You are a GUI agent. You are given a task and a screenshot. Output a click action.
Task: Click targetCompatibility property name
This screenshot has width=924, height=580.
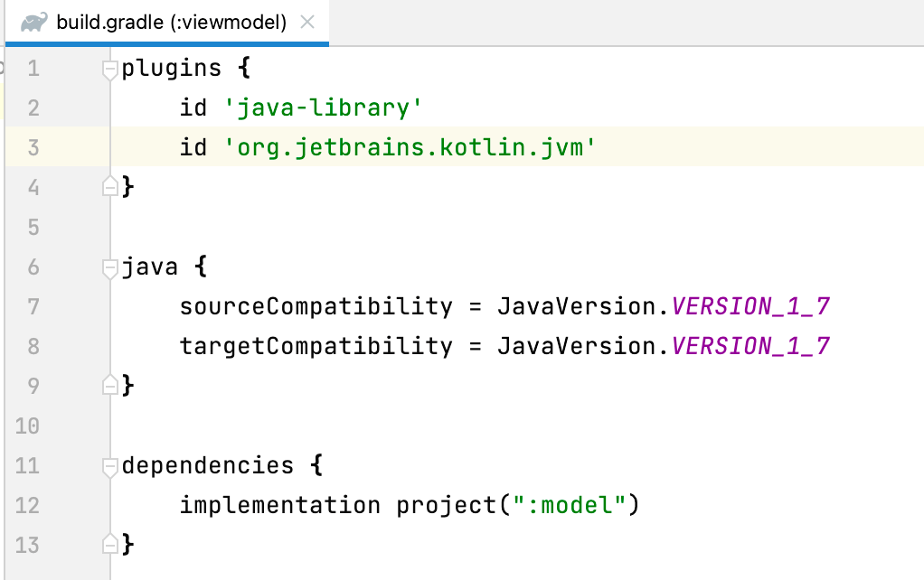click(316, 347)
